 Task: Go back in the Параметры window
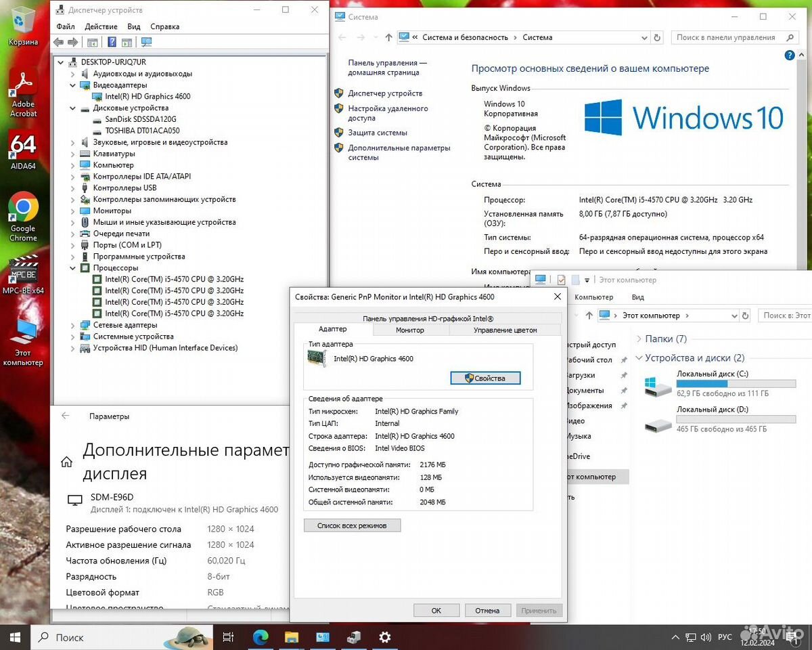point(66,416)
